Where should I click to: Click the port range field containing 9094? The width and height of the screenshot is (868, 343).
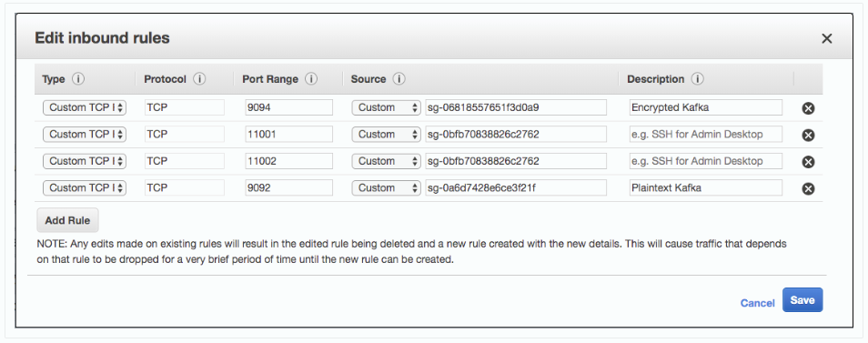pos(289,107)
